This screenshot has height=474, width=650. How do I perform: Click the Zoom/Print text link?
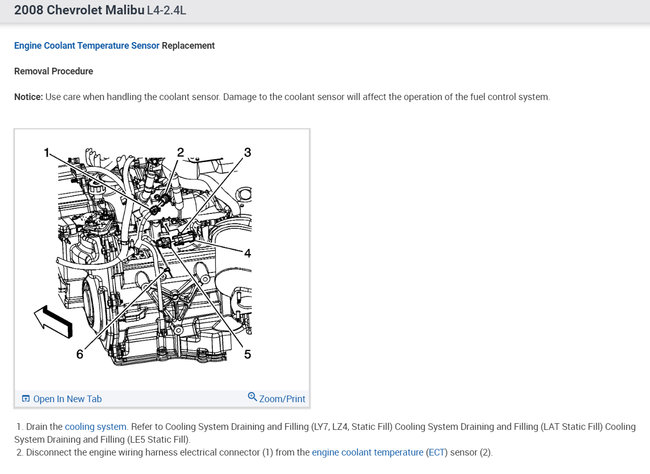coord(282,399)
